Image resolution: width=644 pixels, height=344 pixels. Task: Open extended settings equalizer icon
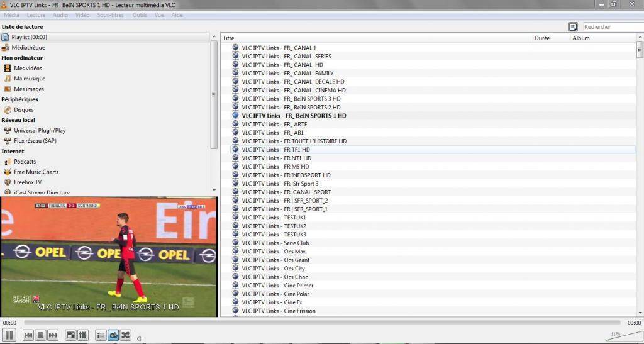point(82,335)
